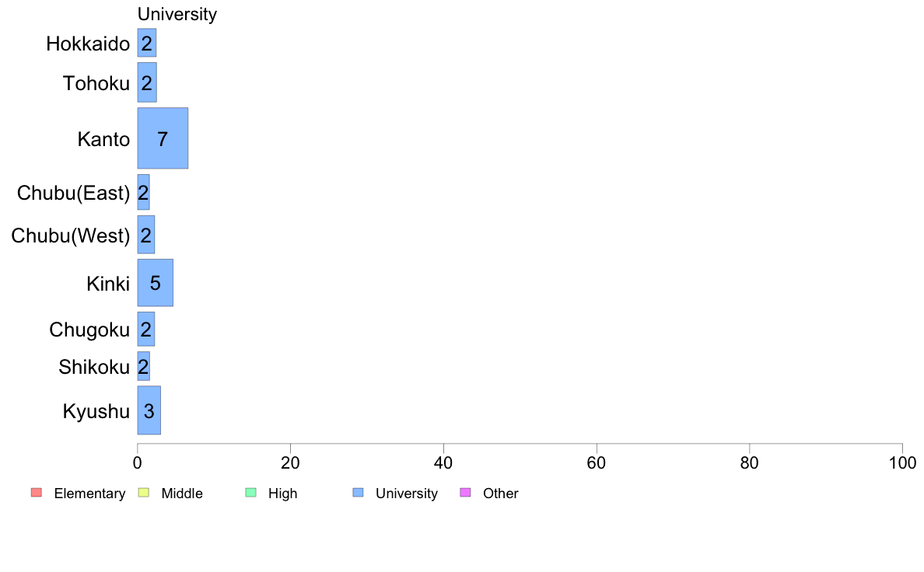Click the Kanto axis label

click(103, 140)
